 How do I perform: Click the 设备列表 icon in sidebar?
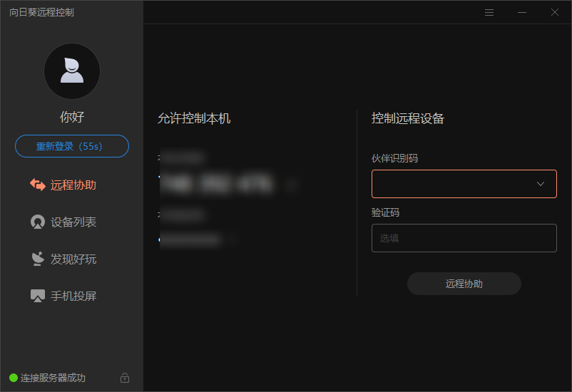(38, 222)
